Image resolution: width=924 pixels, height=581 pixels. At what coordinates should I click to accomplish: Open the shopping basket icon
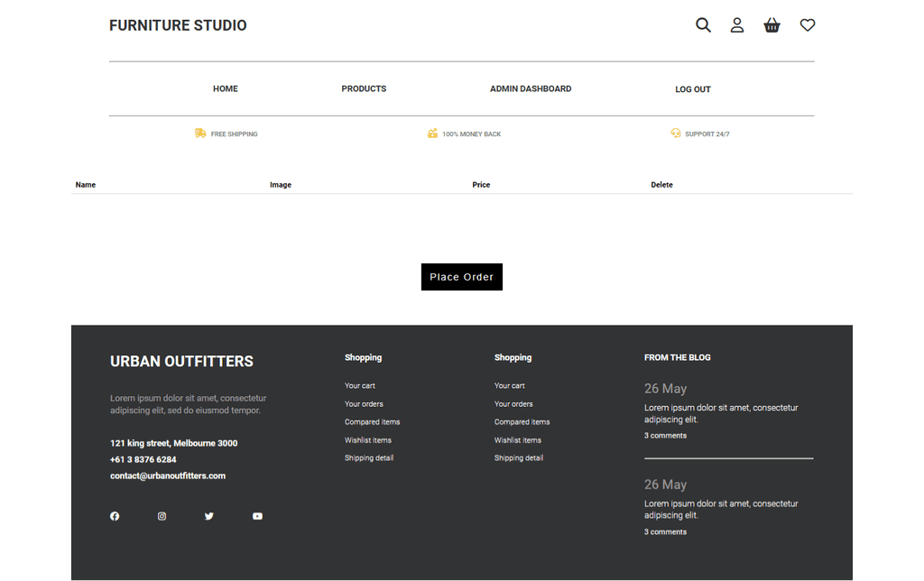772,25
